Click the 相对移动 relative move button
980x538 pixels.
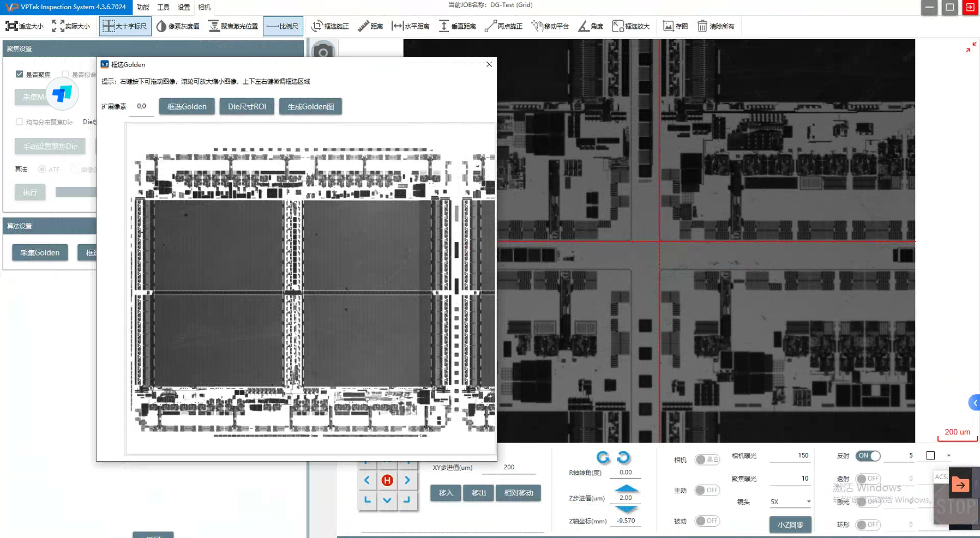(519, 493)
